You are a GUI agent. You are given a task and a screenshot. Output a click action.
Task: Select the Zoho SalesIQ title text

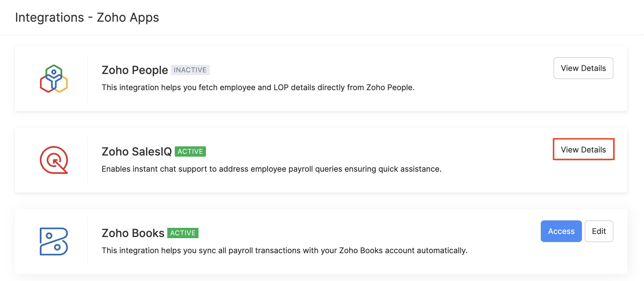point(137,152)
